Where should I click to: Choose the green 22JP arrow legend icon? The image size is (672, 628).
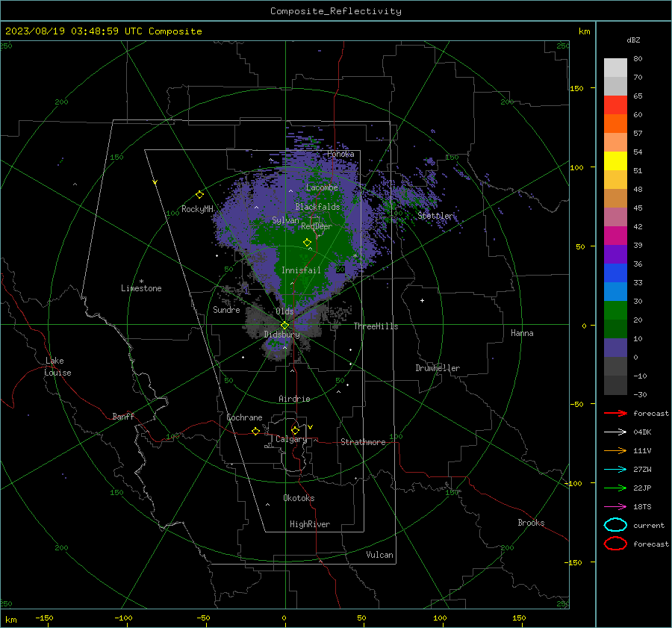pyautogui.click(x=615, y=488)
